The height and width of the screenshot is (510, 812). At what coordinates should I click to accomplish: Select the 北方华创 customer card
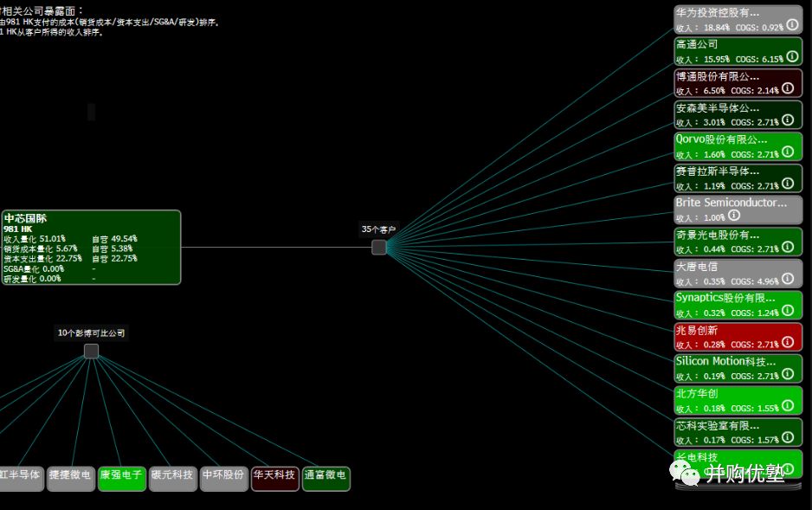(738, 401)
